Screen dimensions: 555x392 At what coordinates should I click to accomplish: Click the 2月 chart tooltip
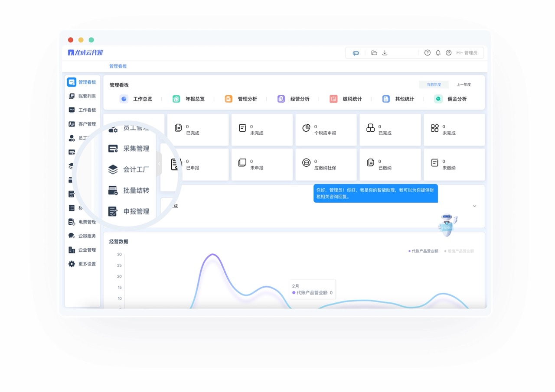(x=312, y=289)
